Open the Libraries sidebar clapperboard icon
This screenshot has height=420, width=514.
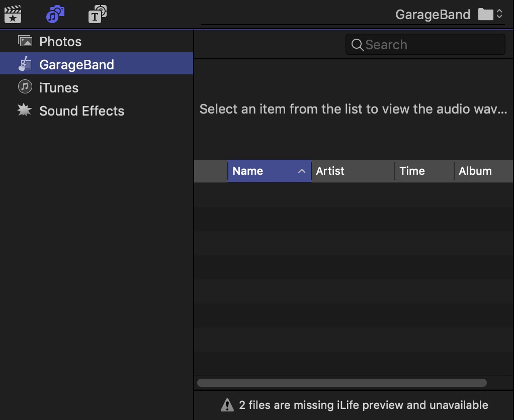click(13, 15)
